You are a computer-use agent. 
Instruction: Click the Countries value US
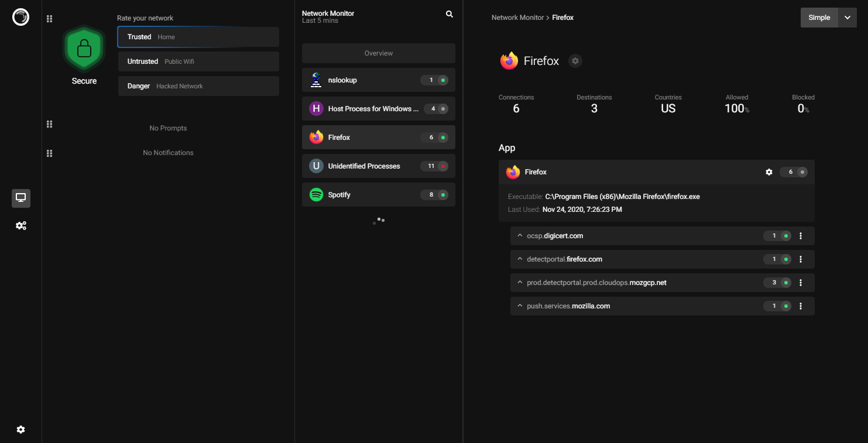pos(668,109)
